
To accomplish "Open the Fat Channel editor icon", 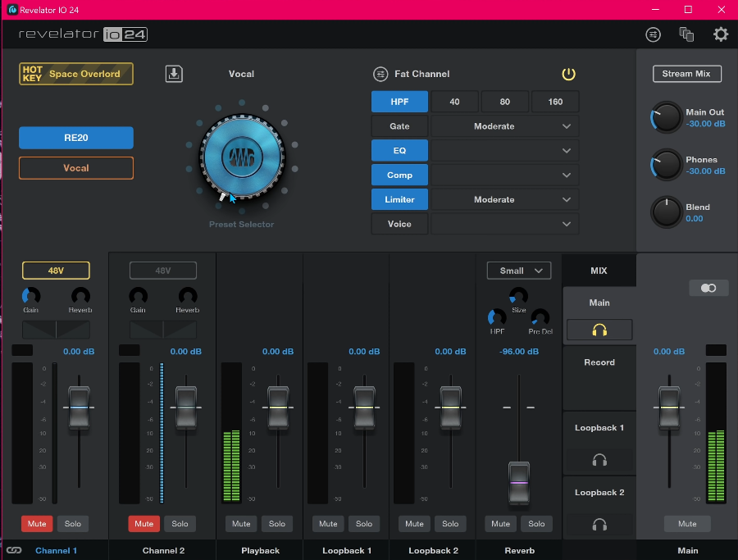I will point(380,74).
